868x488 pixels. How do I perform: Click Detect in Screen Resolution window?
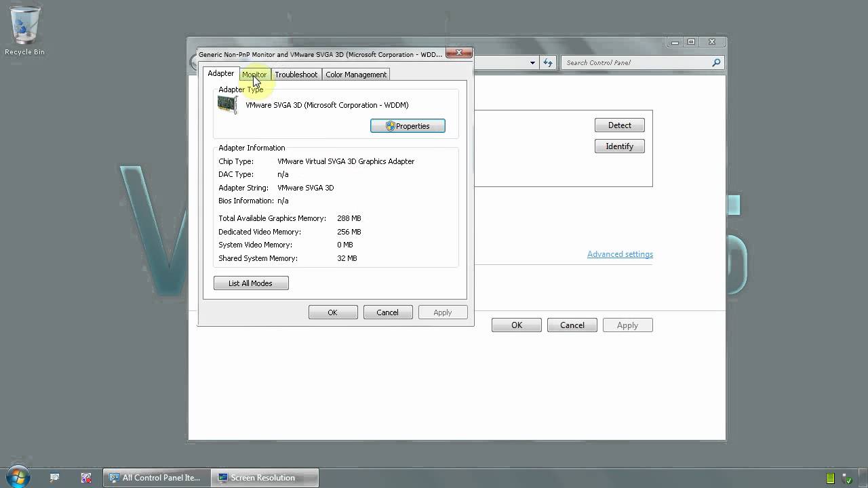point(620,125)
